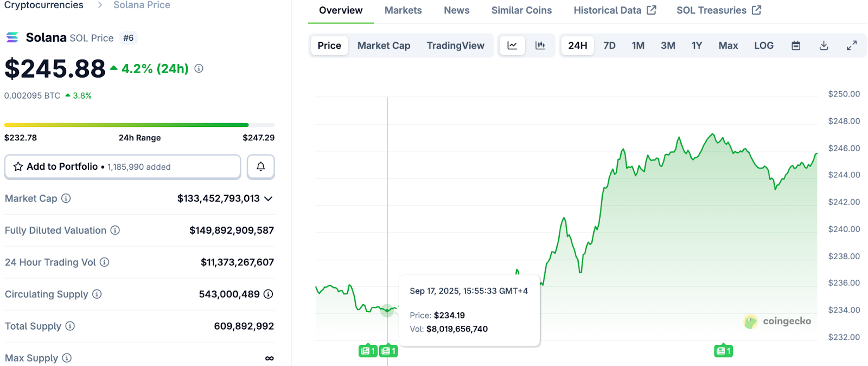Image resolution: width=868 pixels, height=366 pixels.
Task: Expand the Market Cap chevron dropdown
Action: [268, 198]
